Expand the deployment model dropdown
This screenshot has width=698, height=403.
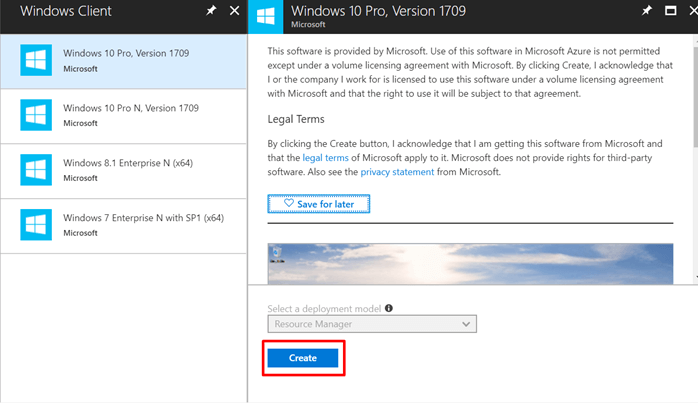click(372, 324)
